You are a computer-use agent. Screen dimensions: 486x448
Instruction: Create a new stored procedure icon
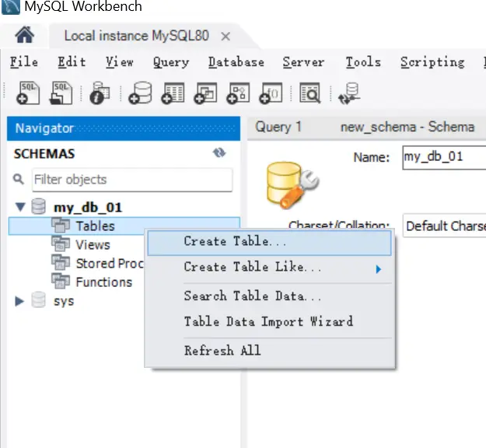[238, 93]
